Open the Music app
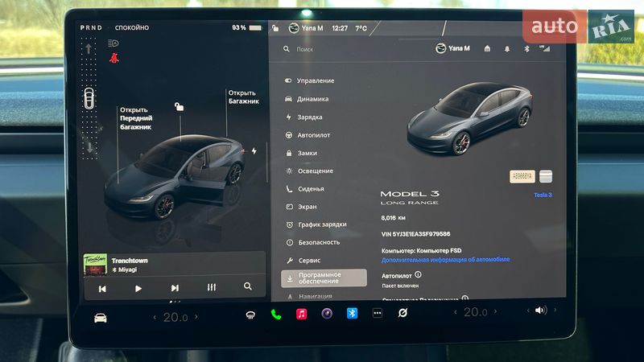644x362 pixels. (x=301, y=315)
